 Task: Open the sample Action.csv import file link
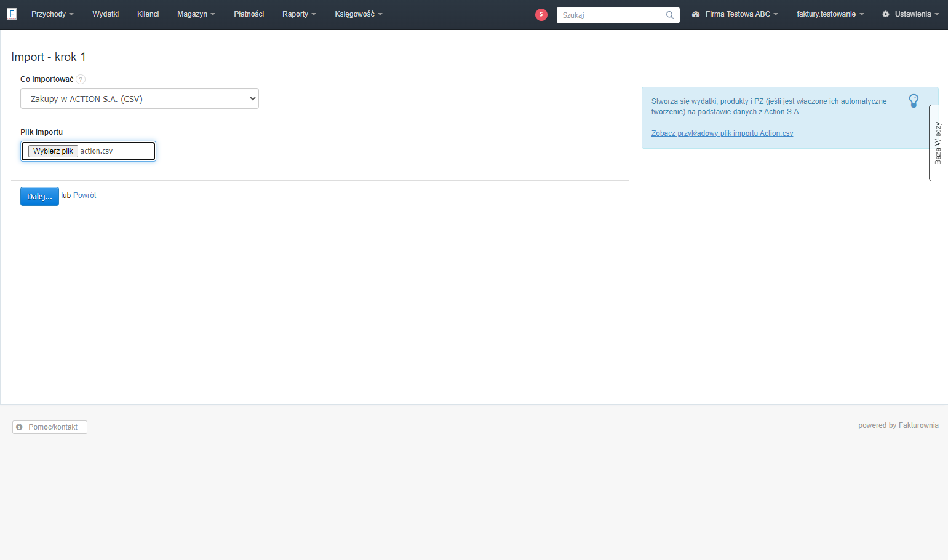pos(722,133)
